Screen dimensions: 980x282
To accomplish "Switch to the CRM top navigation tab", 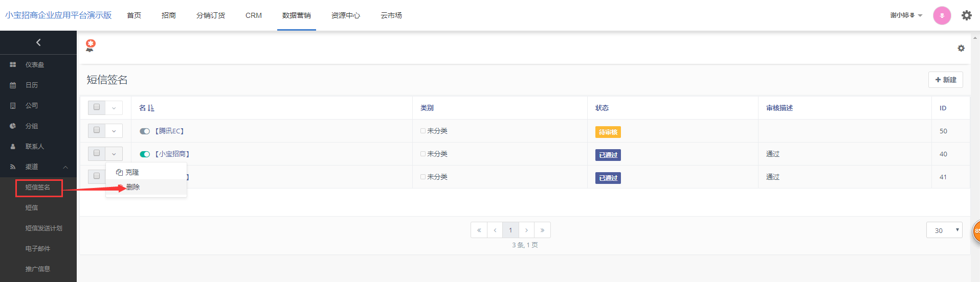I will click(x=253, y=15).
